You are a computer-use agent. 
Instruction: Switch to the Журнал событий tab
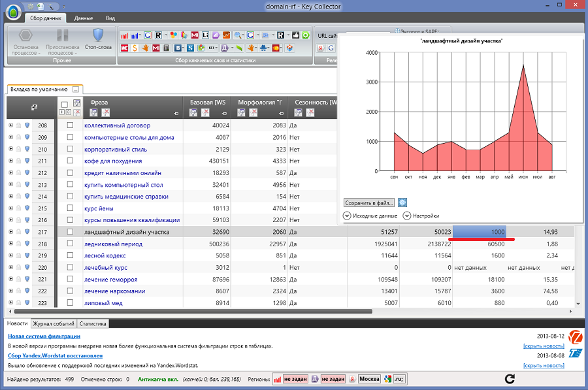(x=54, y=323)
